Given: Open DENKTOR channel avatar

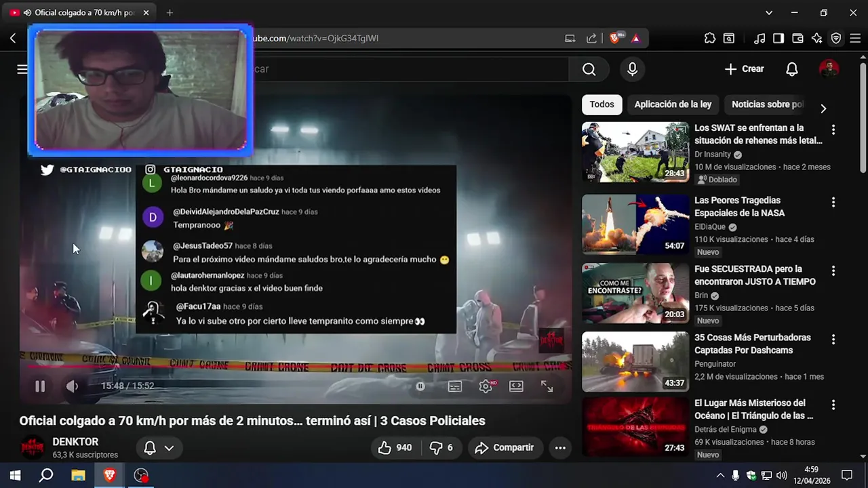Looking at the screenshot, I should tap(33, 447).
